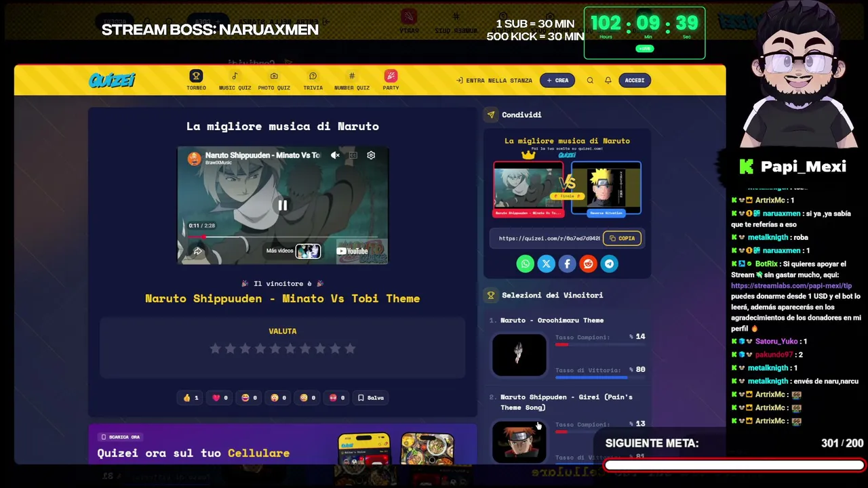Screen dimensions: 868x488
Task: Open the YouTube video title link
Action: point(262,155)
